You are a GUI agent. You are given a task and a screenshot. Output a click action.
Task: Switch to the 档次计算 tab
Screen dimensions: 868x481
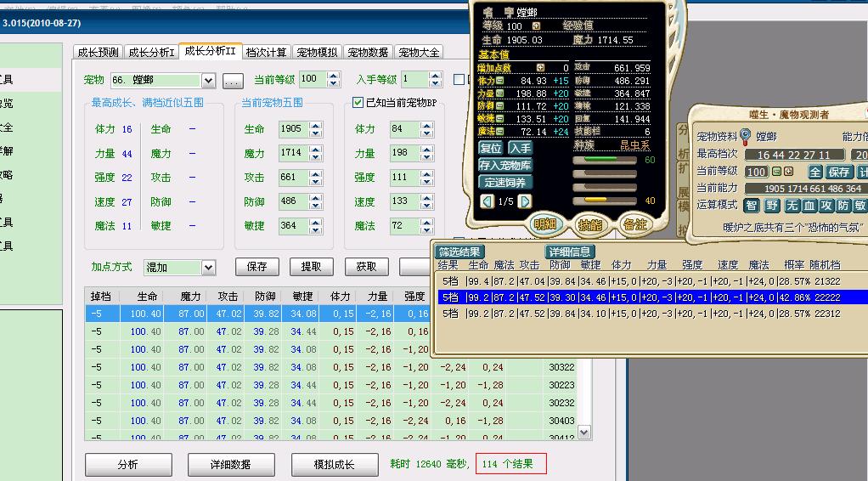[267, 53]
